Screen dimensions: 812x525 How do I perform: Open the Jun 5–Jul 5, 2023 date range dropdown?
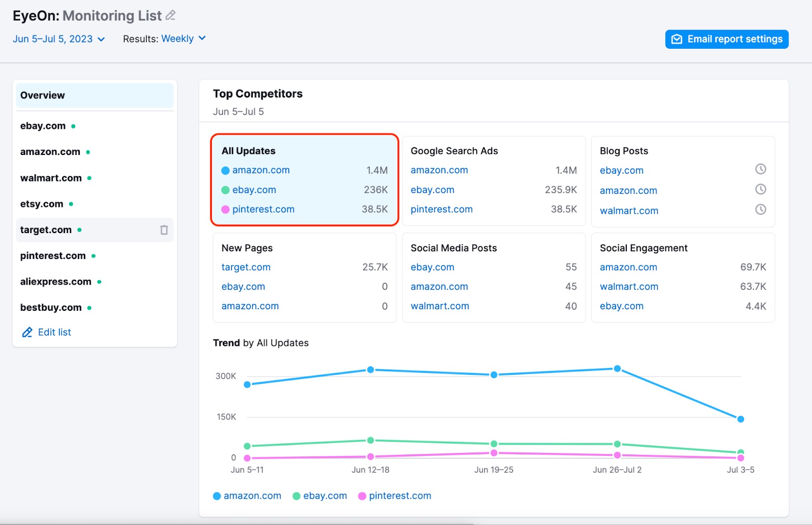(58, 39)
